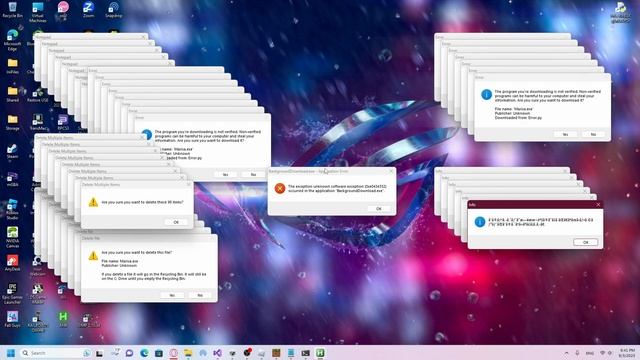The image size is (640, 360).
Task: Launch the RPCS3 desktop shortcut
Action: (63, 122)
